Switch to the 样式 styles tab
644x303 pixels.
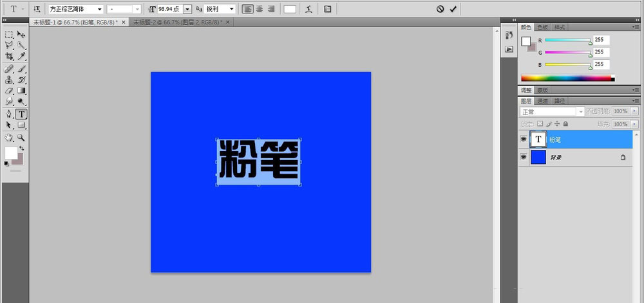(559, 27)
